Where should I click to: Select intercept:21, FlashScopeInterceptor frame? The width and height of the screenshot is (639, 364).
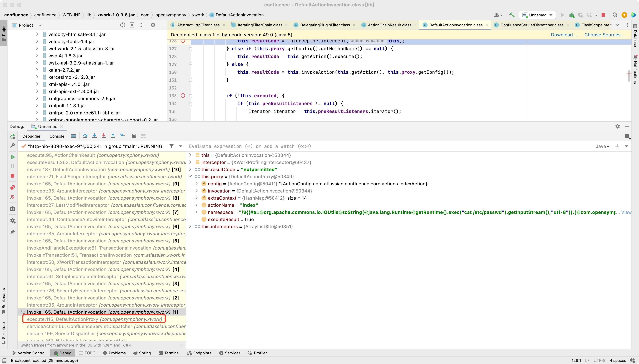(x=104, y=176)
